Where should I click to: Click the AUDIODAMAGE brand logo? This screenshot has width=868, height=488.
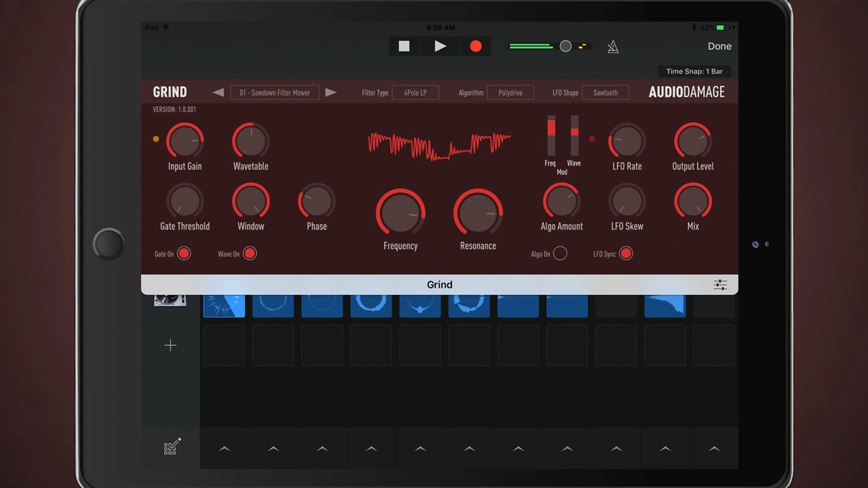pyautogui.click(x=686, y=93)
